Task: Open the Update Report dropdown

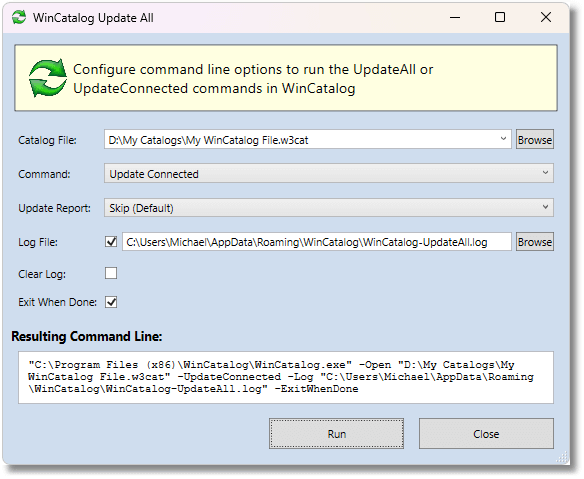Action: [328, 208]
